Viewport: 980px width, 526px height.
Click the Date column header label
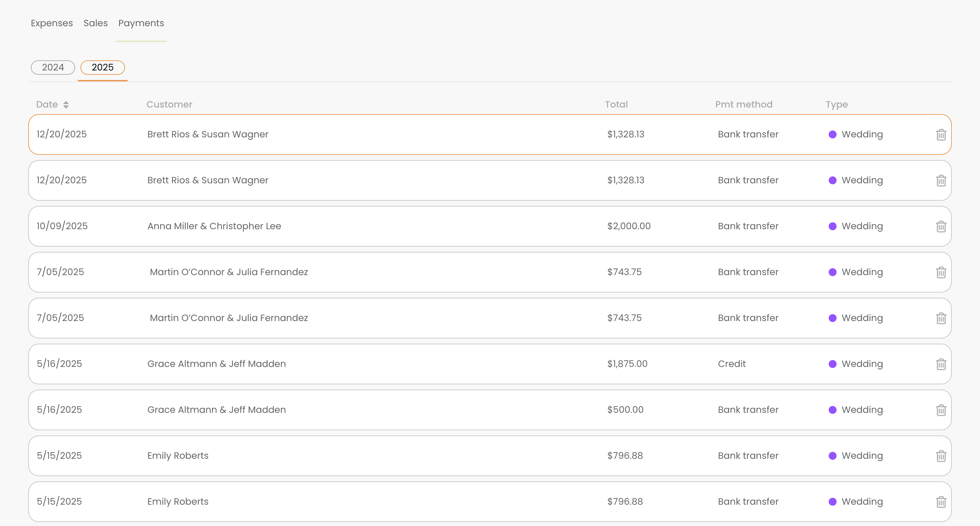click(47, 105)
